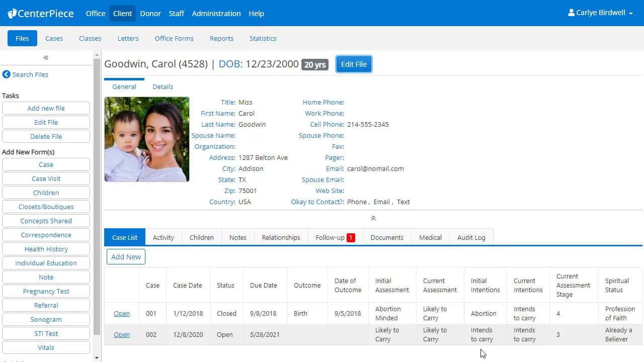644x362 pixels.
Task: Click the 20 yrs age badge
Action: tap(315, 64)
